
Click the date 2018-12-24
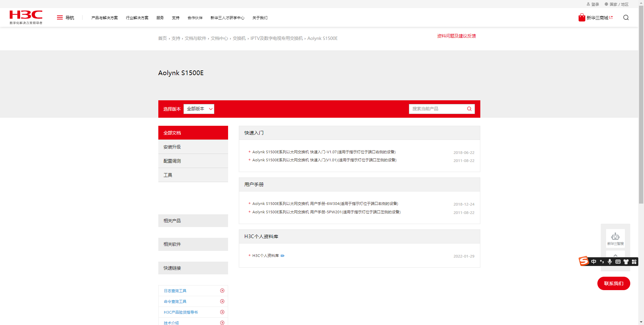tap(464, 204)
